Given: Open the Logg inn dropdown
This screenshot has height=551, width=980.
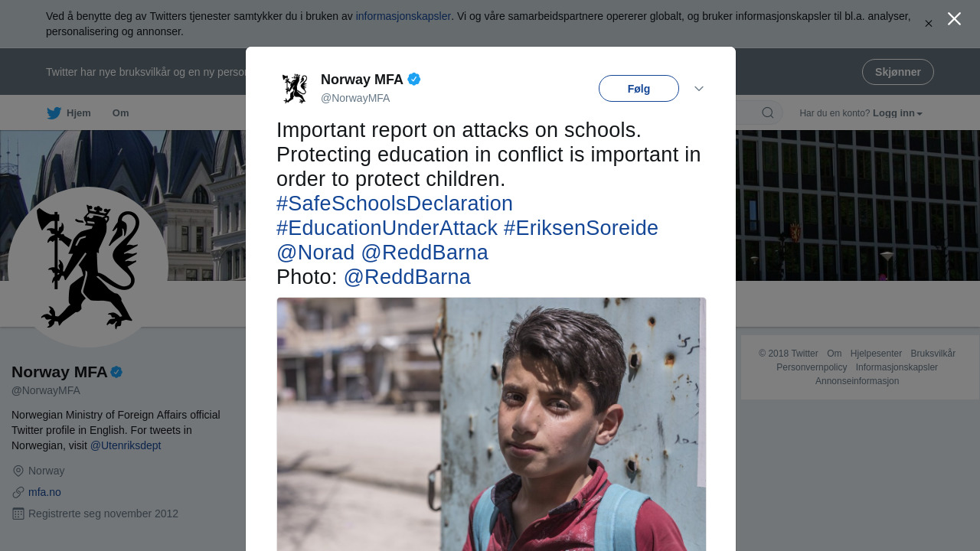Looking at the screenshot, I should (897, 113).
